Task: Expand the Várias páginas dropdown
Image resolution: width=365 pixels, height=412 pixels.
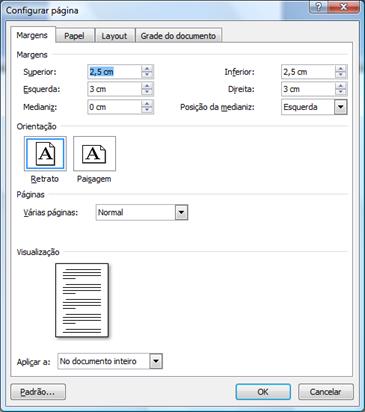Action: coord(181,212)
